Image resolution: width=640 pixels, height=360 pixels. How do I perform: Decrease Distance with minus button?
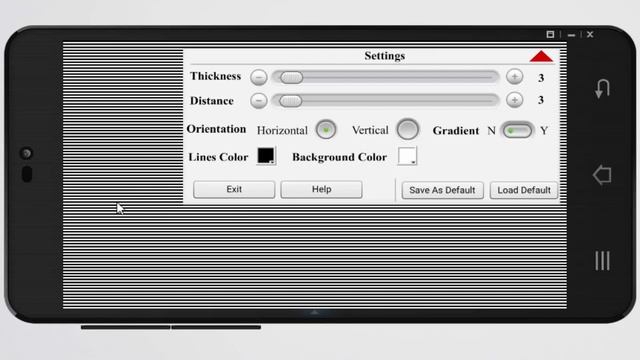click(259, 100)
